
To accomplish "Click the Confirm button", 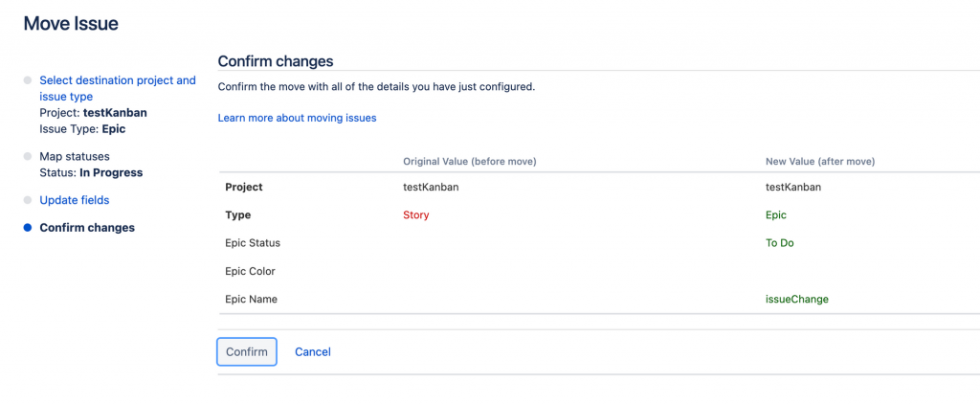I will point(247,352).
